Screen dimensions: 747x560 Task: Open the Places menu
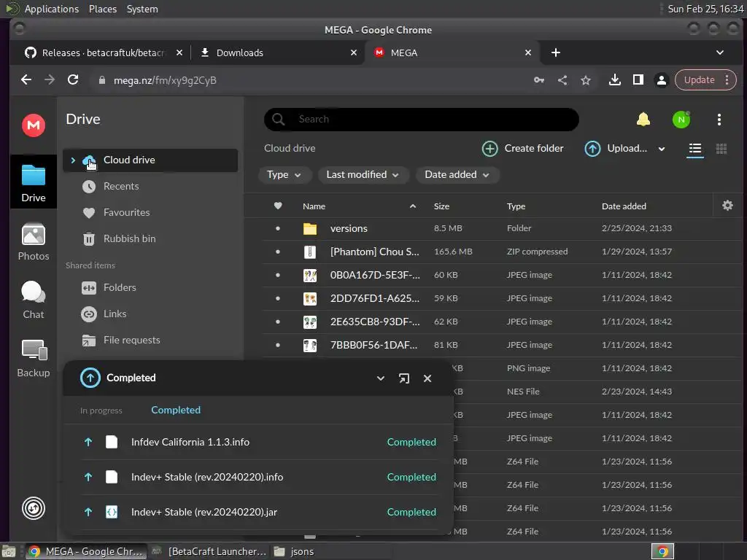pyautogui.click(x=103, y=9)
